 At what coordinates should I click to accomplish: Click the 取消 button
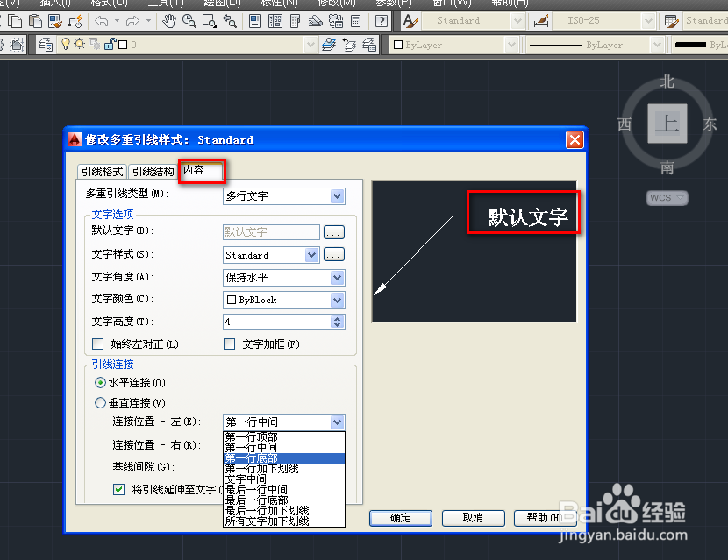coord(473,518)
